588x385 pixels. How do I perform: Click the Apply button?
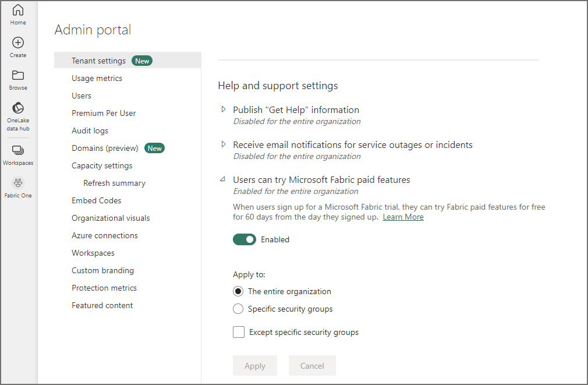coord(255,365)
